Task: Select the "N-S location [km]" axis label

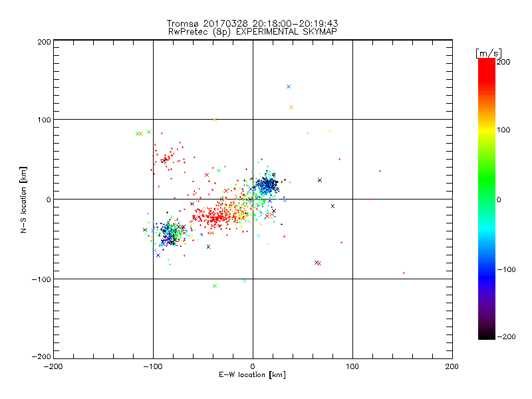Action: click(23, 199)
